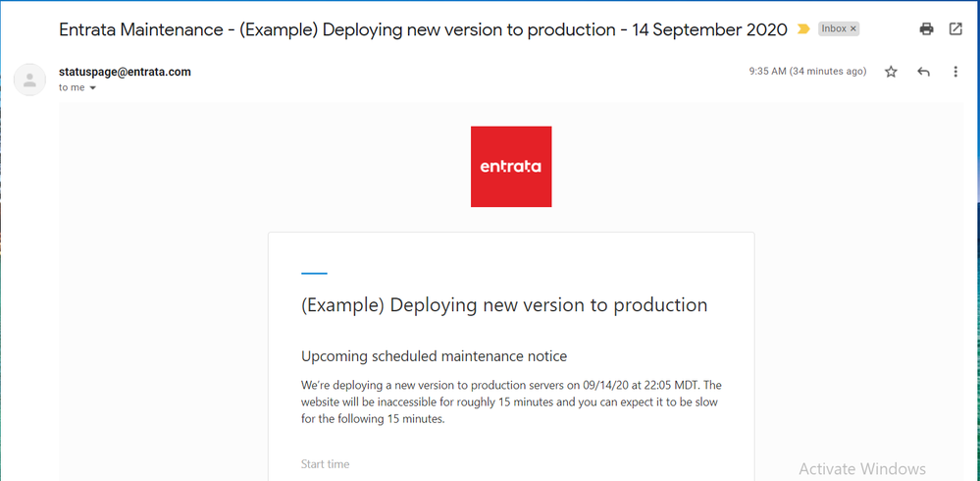Click 'Upcoming scheduled maintenance notice' subheading

click(434, 356)
